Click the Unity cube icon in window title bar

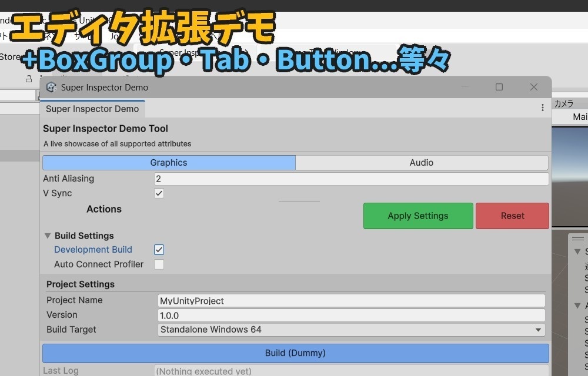click(51, 87)
